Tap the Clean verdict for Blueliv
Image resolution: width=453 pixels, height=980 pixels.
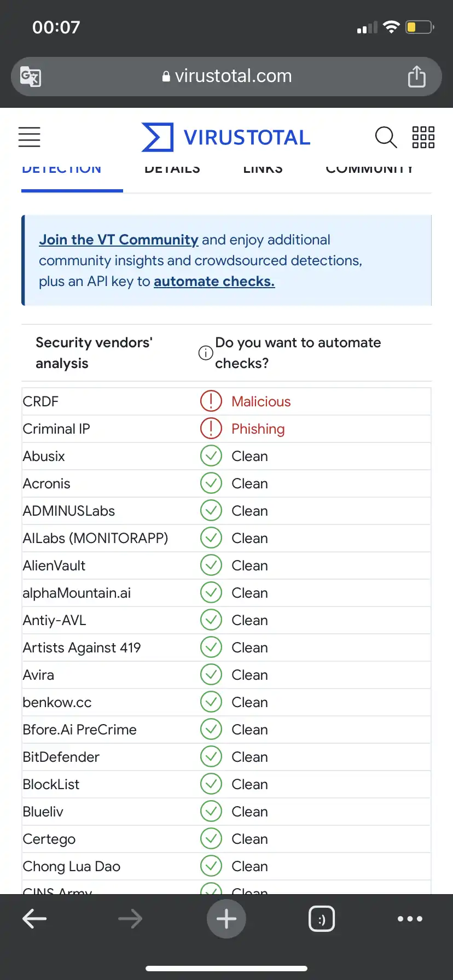[249, 812]
